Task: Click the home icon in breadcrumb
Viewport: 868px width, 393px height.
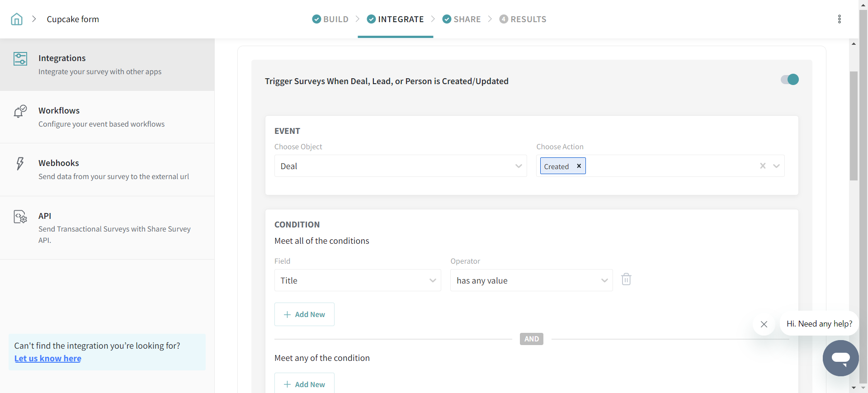Action: tap(17, 19)
